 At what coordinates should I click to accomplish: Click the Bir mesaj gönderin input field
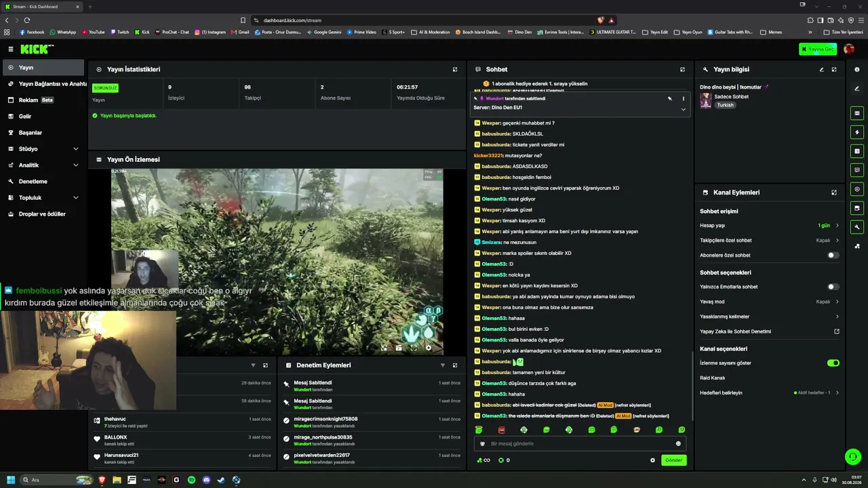pyautogui.click(x=580, y=444)
